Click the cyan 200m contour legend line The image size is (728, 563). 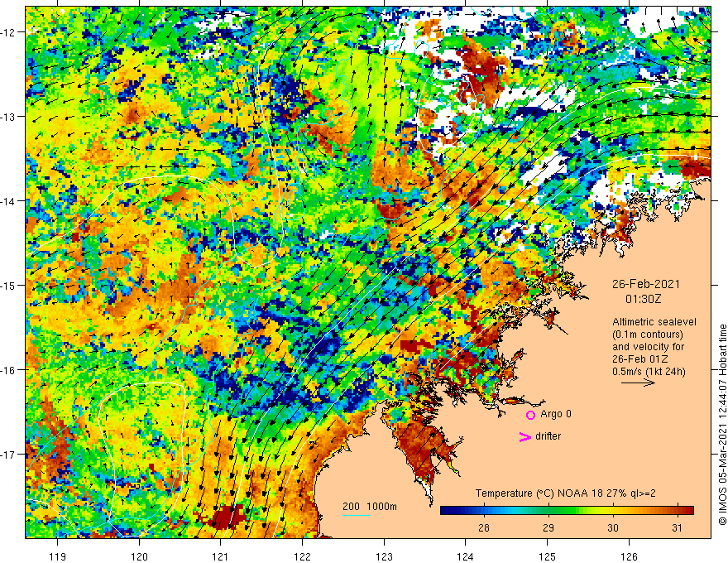[356, 515]
